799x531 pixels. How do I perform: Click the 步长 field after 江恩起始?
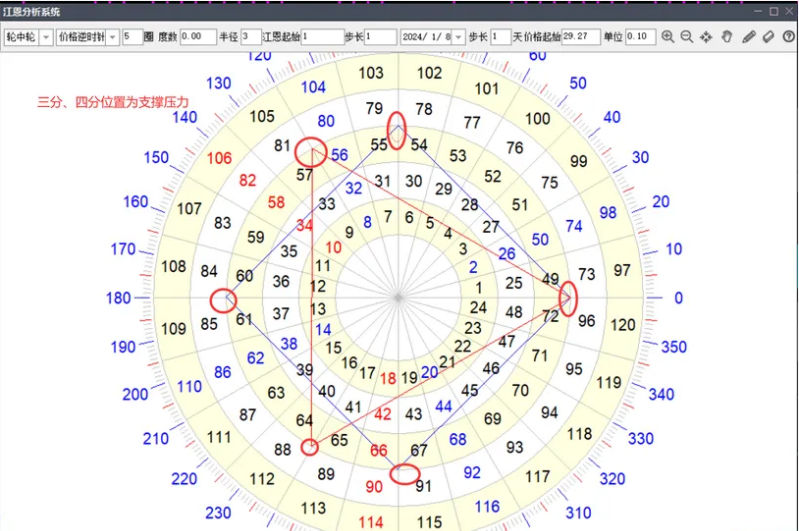click(380, 37)
